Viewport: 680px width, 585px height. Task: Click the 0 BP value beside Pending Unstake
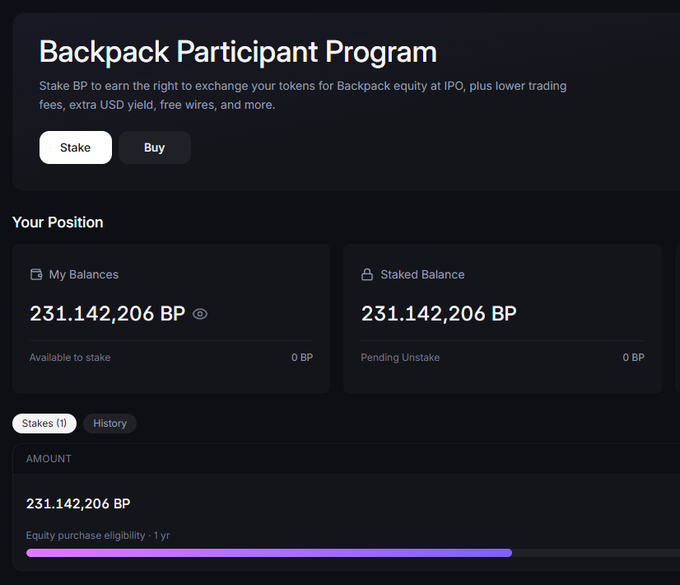click(x=634, y=357)
